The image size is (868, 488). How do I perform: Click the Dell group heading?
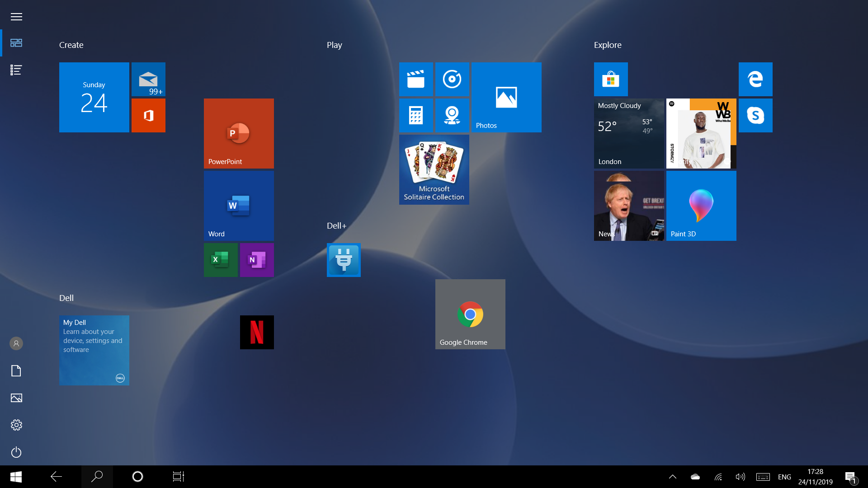(x=66, y=298)
